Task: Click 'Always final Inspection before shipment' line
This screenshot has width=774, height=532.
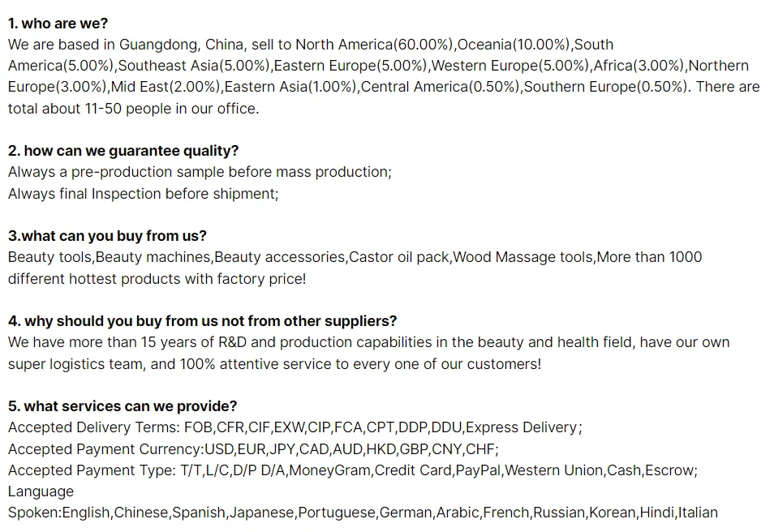Action: tap(143, 194)
